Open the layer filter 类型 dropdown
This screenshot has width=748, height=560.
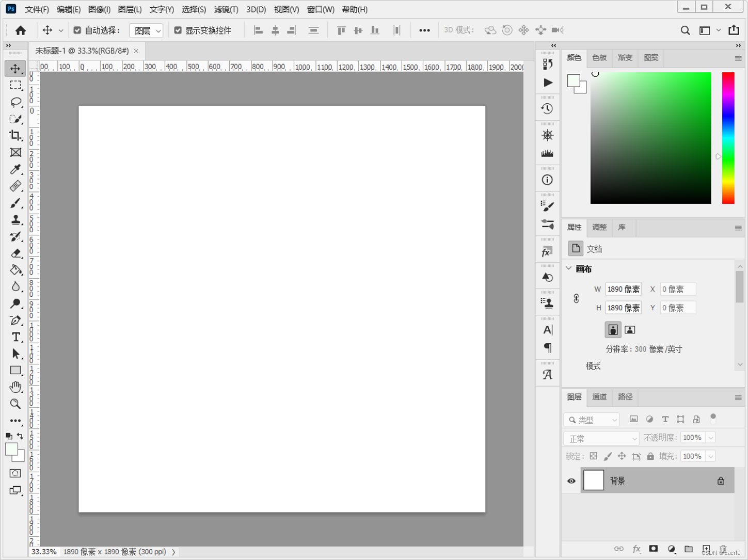coord(592,420)
